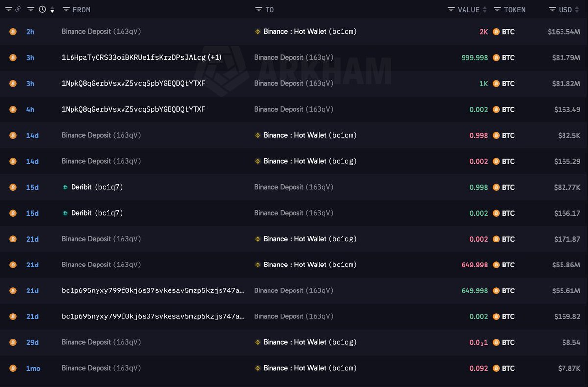588x387 pixels.
Task: Click the 999.998 value cell
Action: [475, 58]
